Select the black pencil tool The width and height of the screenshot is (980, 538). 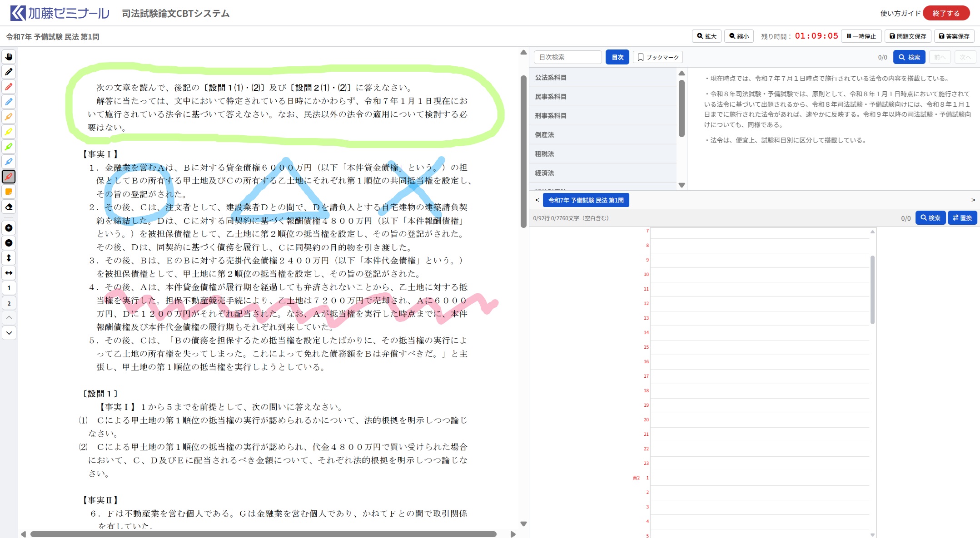9,72
